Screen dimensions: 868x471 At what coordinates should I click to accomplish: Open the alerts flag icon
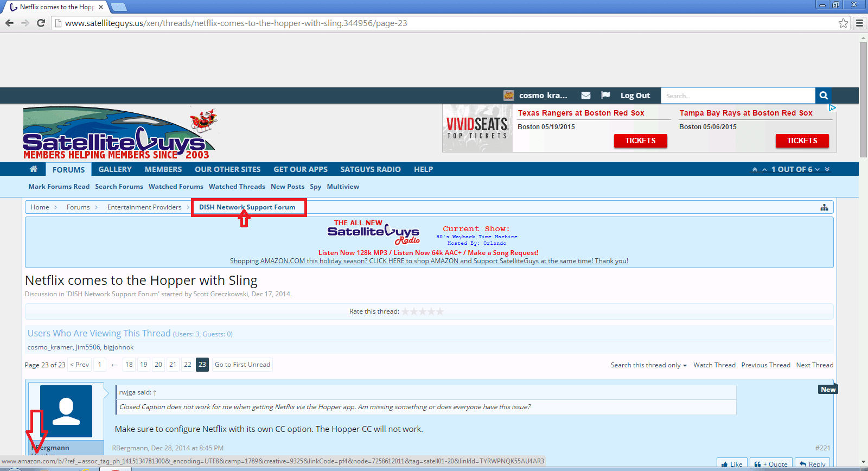605,96
